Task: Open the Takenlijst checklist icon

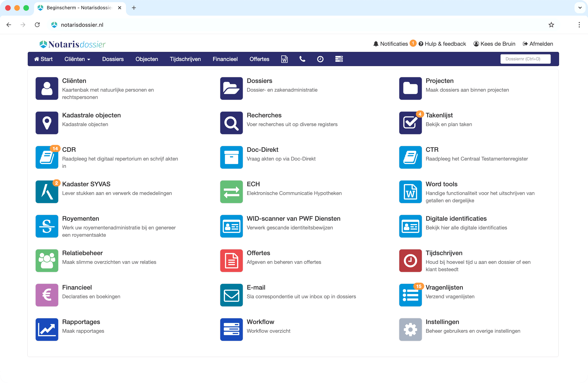Action: coord(410,123)
